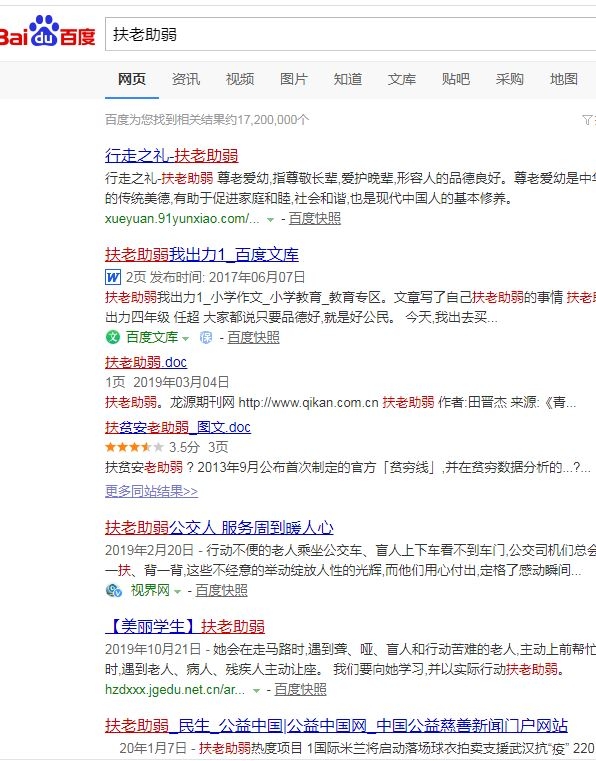
Task: Select the 采购 tab
Action: click(x=510, y=79)
